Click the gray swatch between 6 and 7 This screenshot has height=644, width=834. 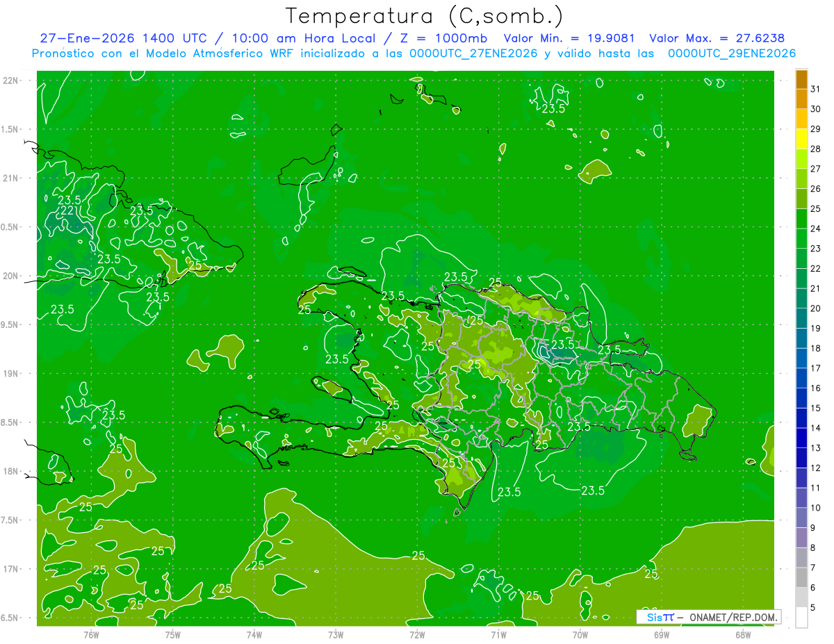pyautogui.click(x=801, y=578)
